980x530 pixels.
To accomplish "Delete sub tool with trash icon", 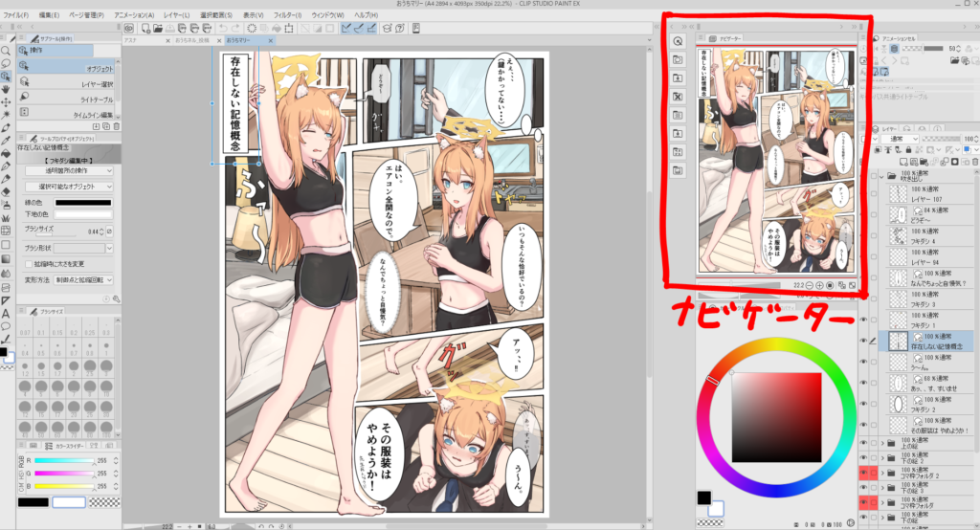I will point(116,126).
